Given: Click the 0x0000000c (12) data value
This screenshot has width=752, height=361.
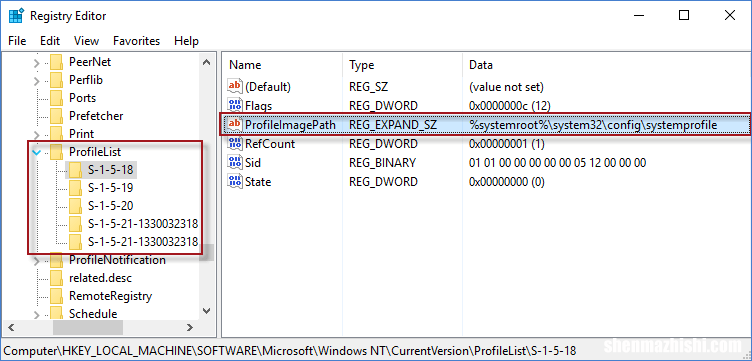Looking at the screenshot, I should [509, 105].
